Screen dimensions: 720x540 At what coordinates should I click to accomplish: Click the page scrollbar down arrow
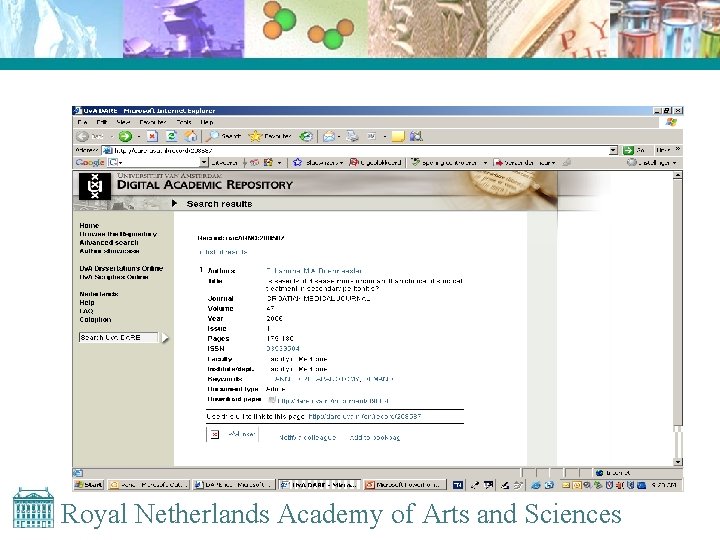point(678,461)
